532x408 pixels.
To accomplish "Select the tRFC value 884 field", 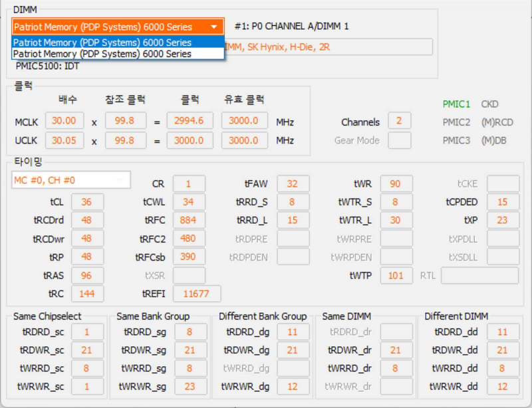I will pyautogui.click(x=189, y=220).
